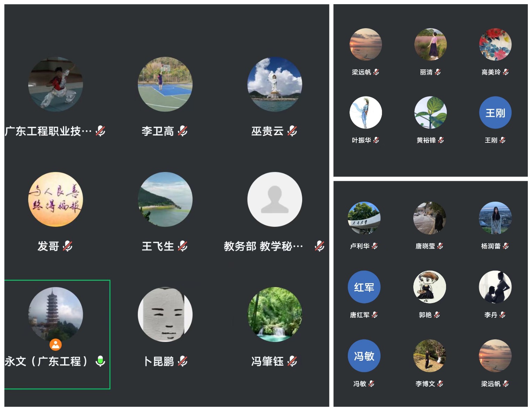This screenshot has width=532, height=411.
Task: Click 黄裕锋's green leaf avatar
Action: (431, 113)
